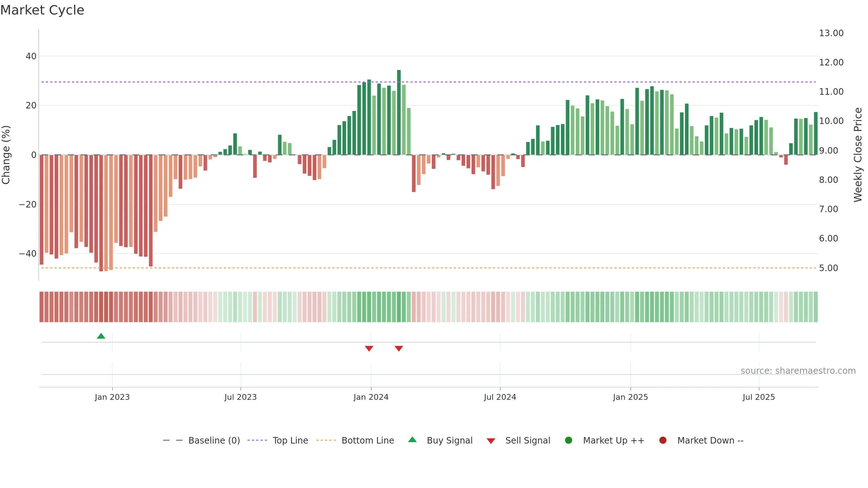Toggle the Bottom Line legend entry
Screen dimensions: 868x488
(355, 440)
